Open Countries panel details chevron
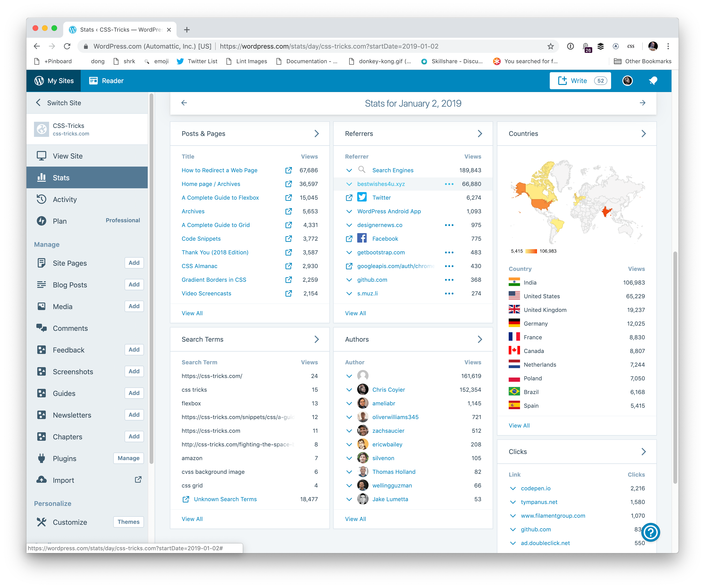705x588 pixels. coord(643,134)
